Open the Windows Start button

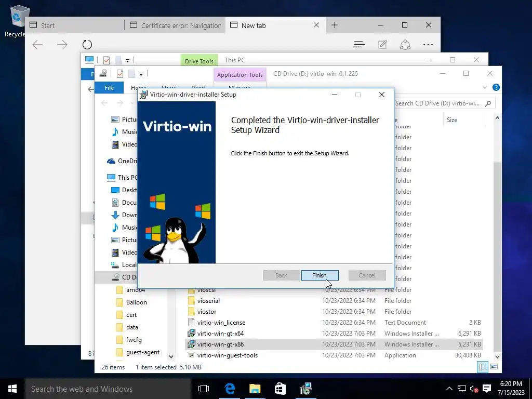tap(12, 389)
